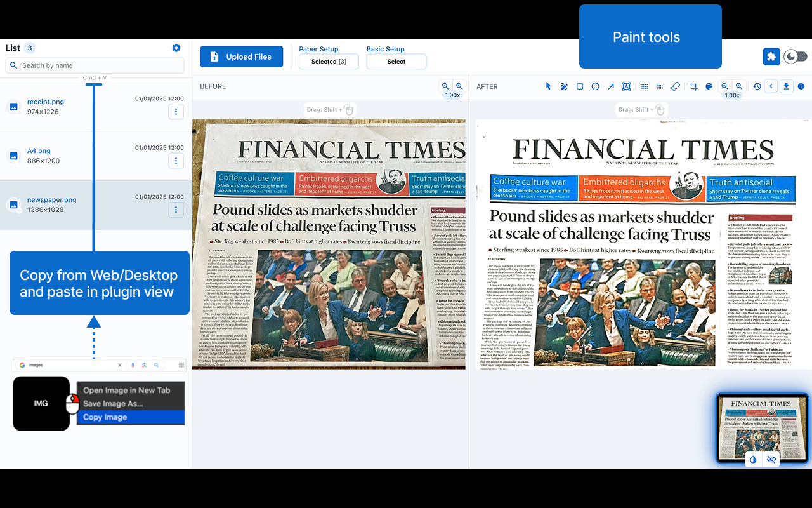The width and height of the screenshot is (812, 508).
Task: Open Basic Setup Select dropdown
Action: 396,62
